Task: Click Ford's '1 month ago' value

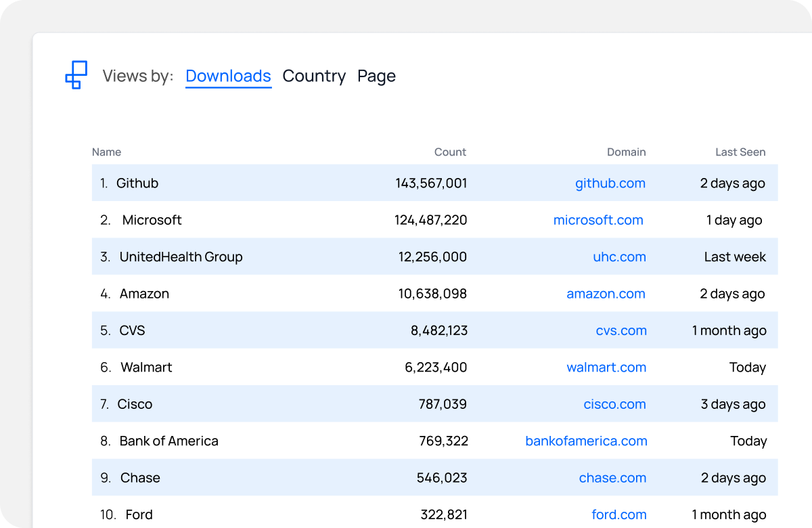Action: [x=729, y=515]
